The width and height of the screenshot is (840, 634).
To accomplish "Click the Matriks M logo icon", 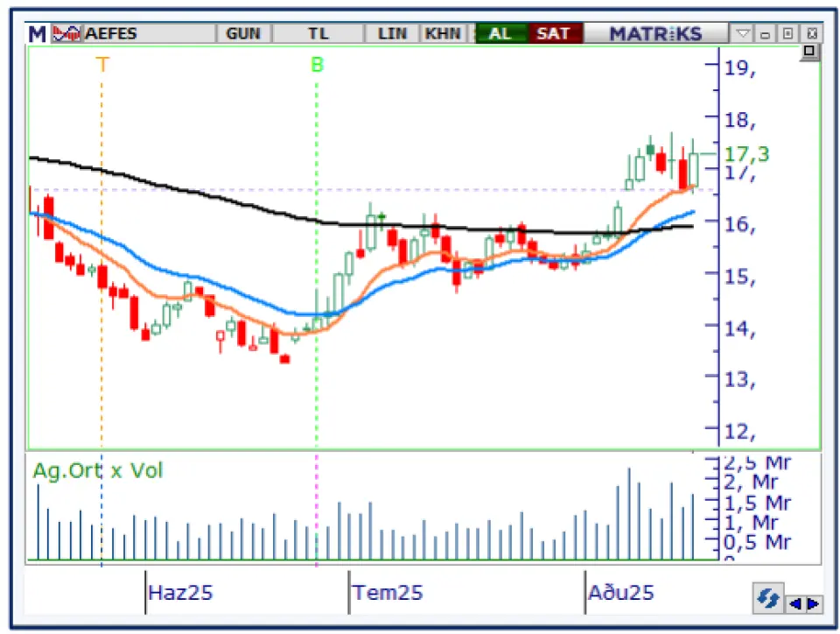I will coord(37,34).
